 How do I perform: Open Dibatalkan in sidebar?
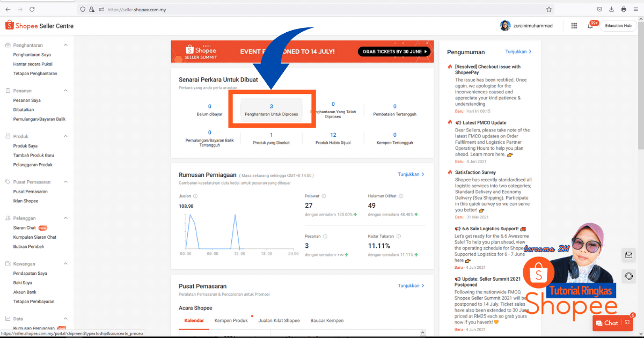(24, 109)
